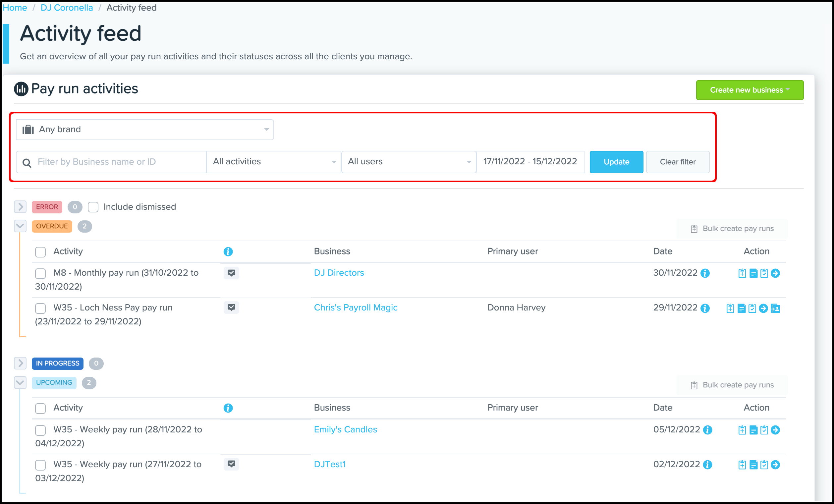Check the W35 Loch Ness Pay checkbox
This screenshot has width=834, height=504.
[x=40, y=308]
